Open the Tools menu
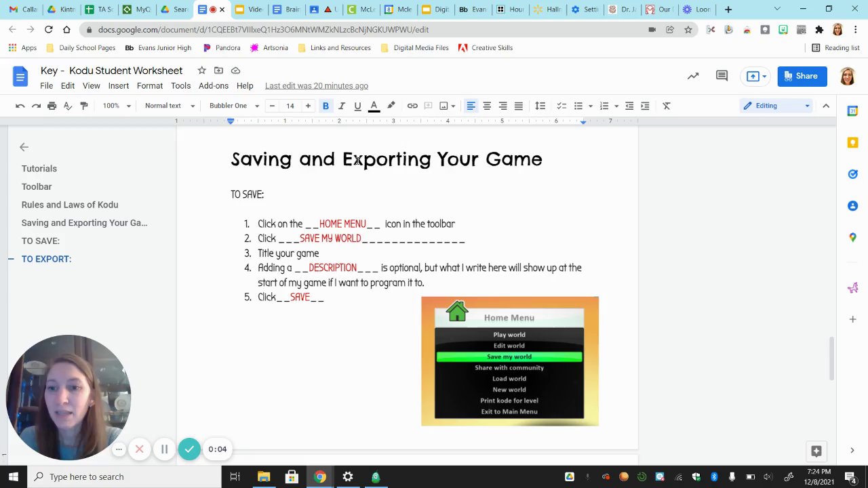This screenshot has height=488, width=868. [x=180, y=86]
